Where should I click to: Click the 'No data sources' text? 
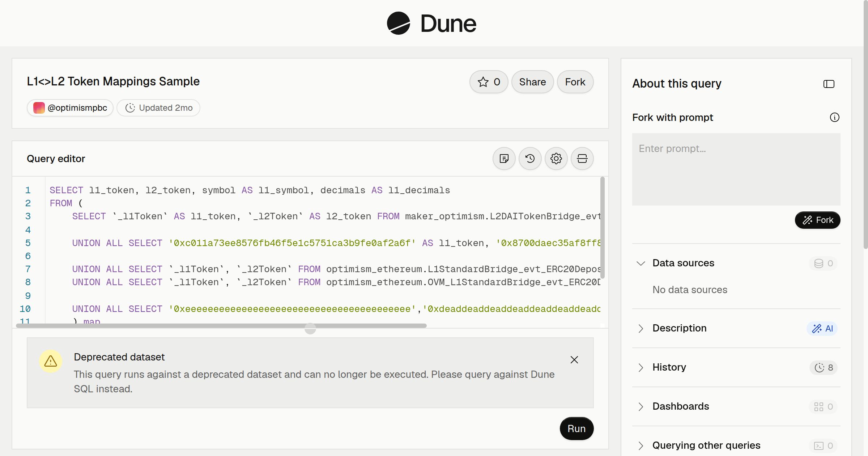pos(690,290)
